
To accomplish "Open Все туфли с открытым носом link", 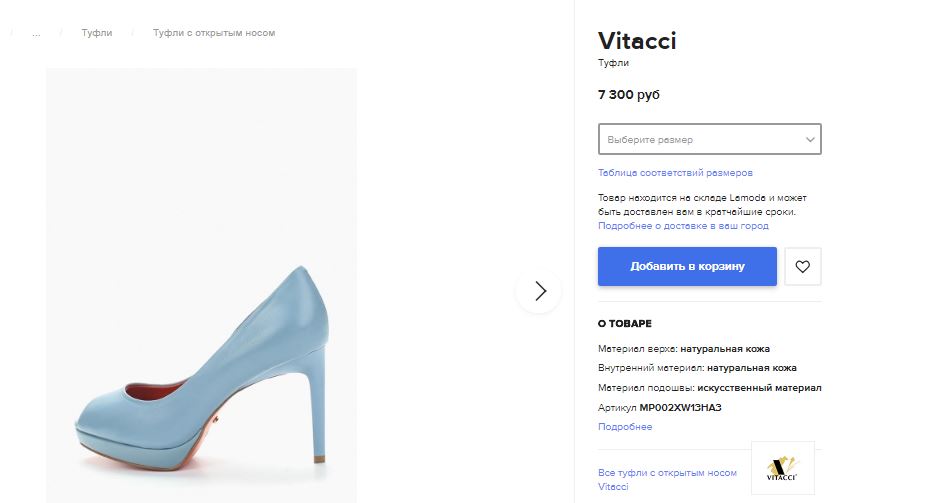I will pyautogui.click(x=667, y=473).
